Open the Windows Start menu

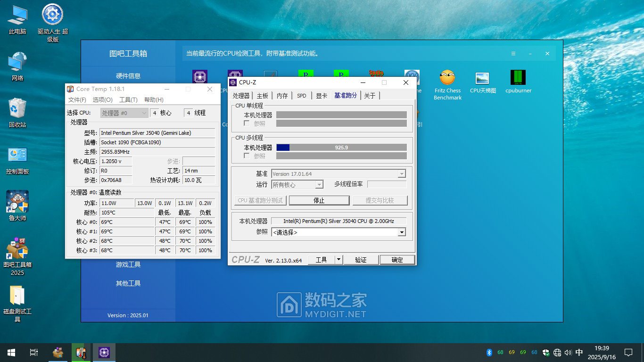11,353
